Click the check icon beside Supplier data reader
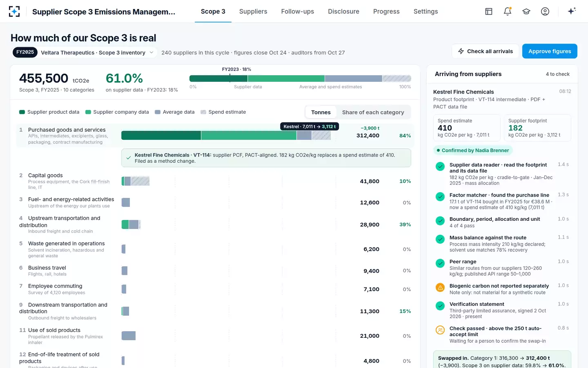The height and width of the screenshot is (368, 588). pyautogui.click(x=440, y=166)
